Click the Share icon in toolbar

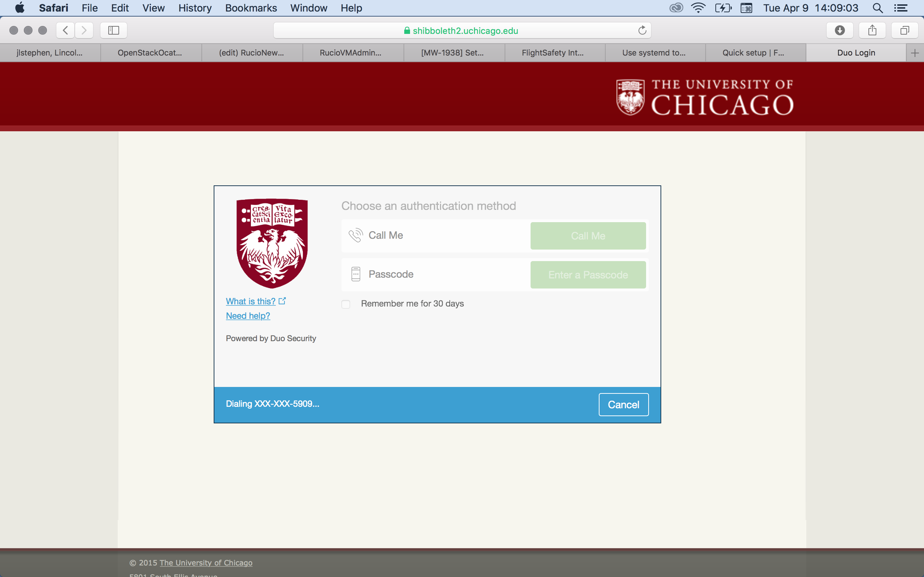pyautogui.click(x=872, y=30)
